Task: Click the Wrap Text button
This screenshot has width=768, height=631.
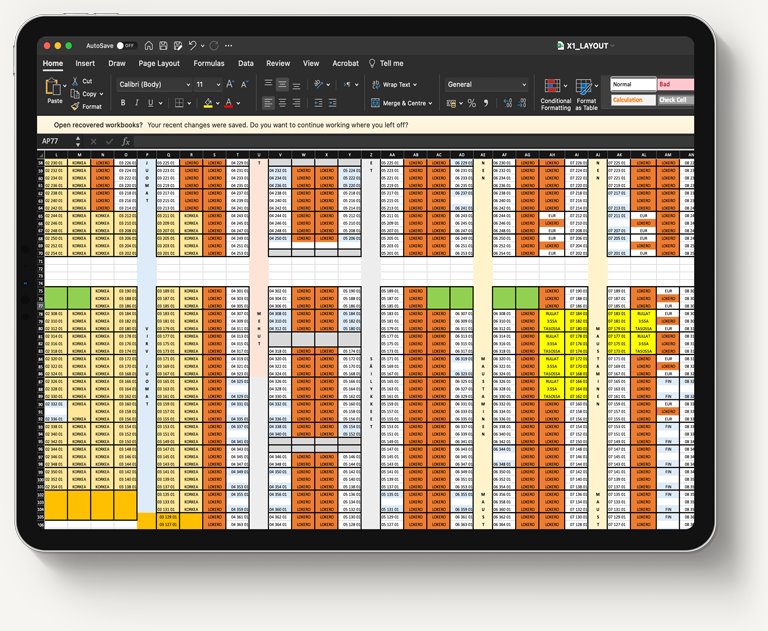Action: coord(394,84)
